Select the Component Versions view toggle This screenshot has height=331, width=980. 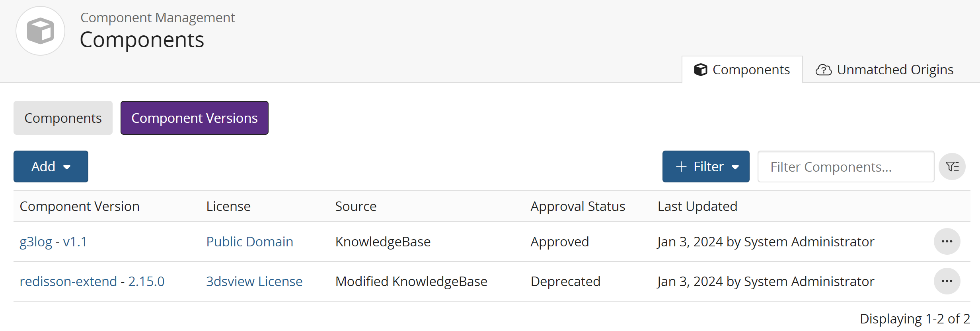194,118
